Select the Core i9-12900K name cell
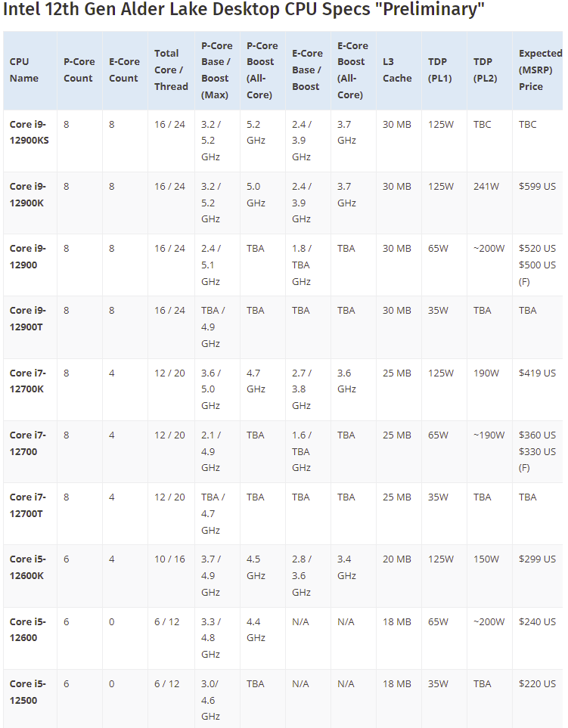 point(28,194)
